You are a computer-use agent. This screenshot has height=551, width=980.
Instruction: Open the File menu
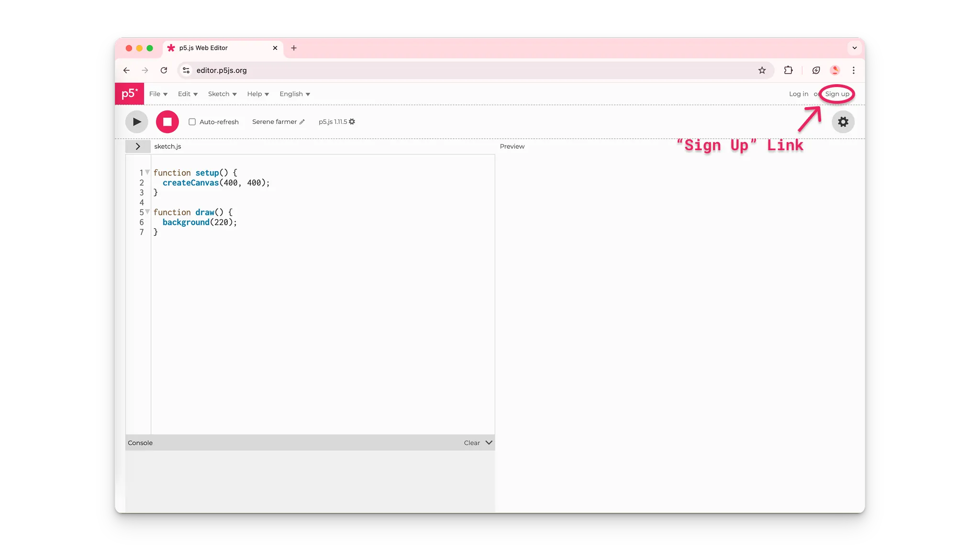pos(158,94)
